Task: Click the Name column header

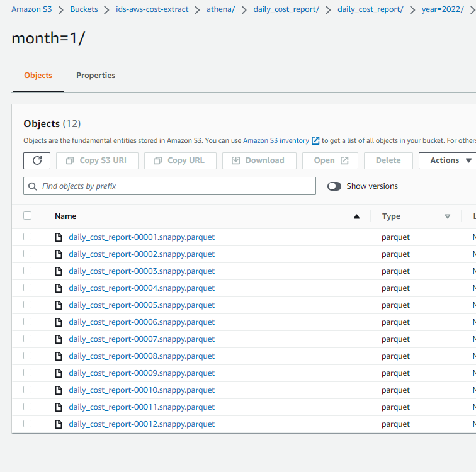Action: click(x=65, y=216)
